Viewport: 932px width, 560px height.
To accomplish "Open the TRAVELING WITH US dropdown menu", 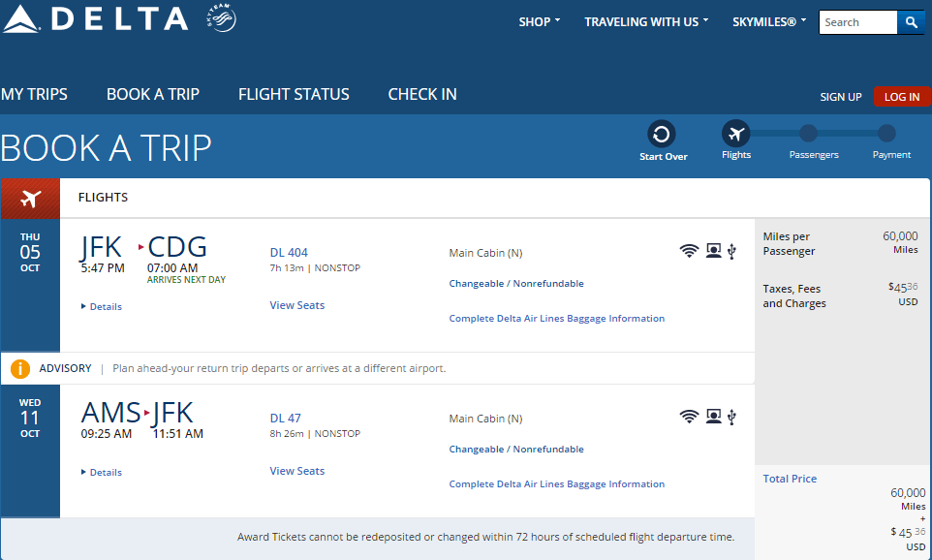I will [646, 22].
